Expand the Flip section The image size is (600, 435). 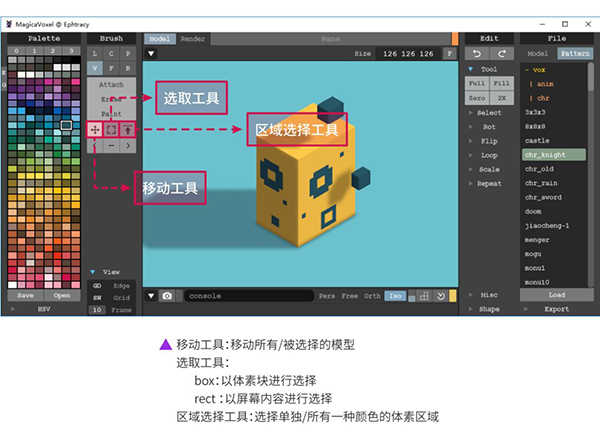pyautogui.click(x=471, y=141)
